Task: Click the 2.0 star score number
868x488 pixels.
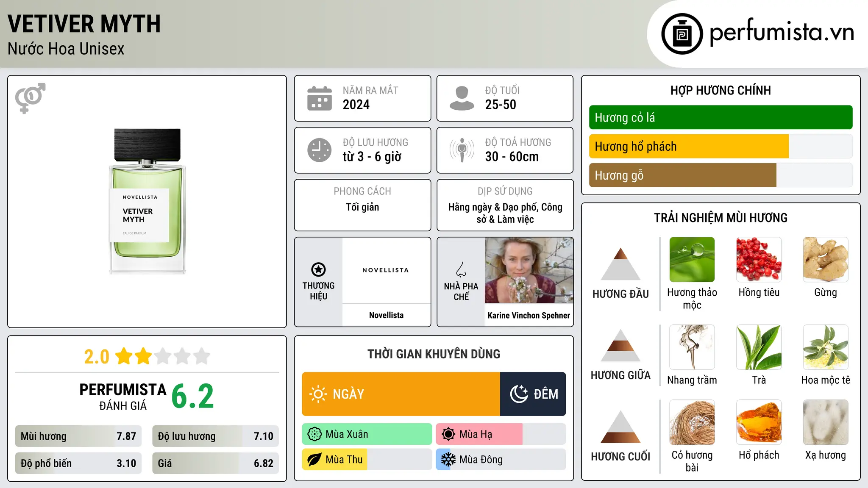Action: pos(97,357)
